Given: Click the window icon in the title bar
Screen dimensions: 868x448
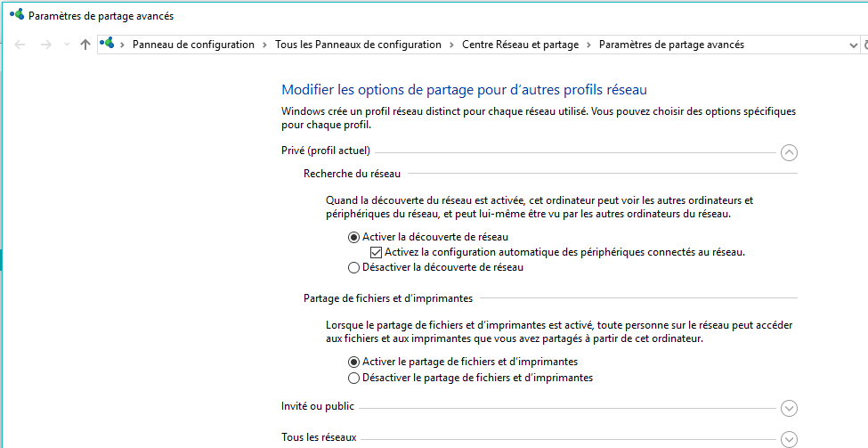Looking at the screenshot, I should point(16,15).
